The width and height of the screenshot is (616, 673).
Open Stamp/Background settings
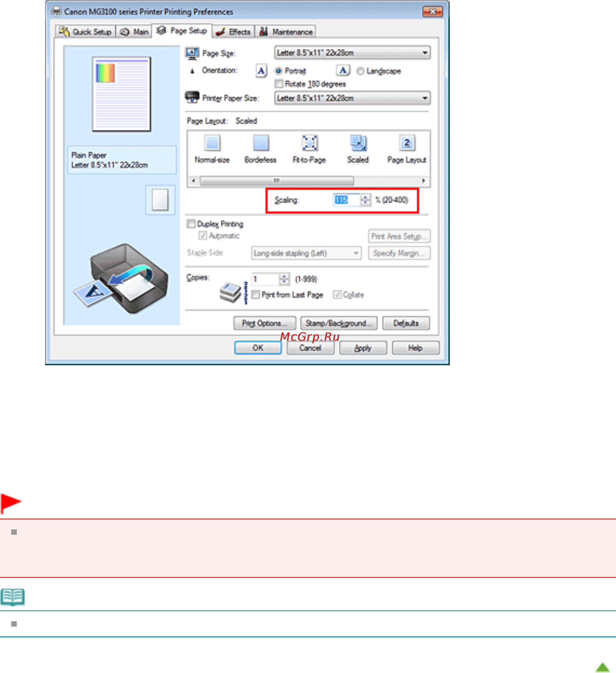point(339,323)
